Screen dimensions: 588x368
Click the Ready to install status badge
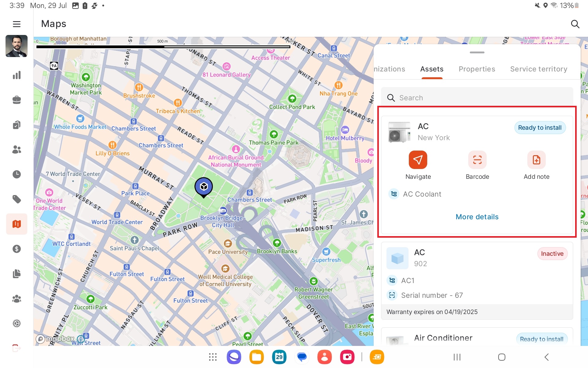pos(540,128)
